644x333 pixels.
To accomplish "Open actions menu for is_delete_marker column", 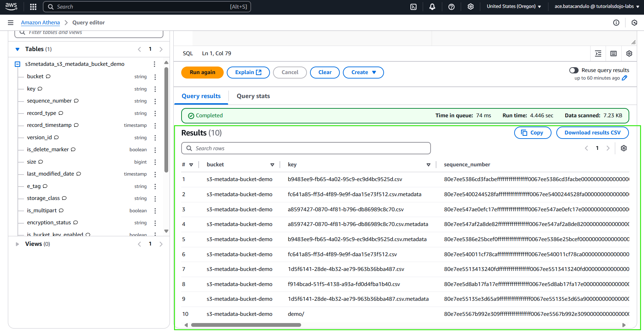I will pyautogui.click(x=155, y=150).
